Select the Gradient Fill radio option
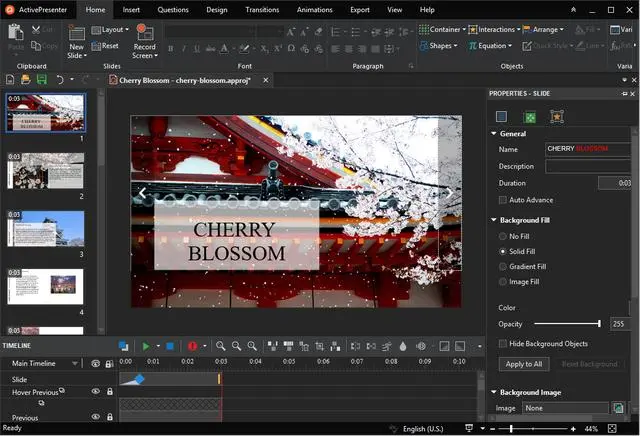640x436 pixels. point(503,267)
